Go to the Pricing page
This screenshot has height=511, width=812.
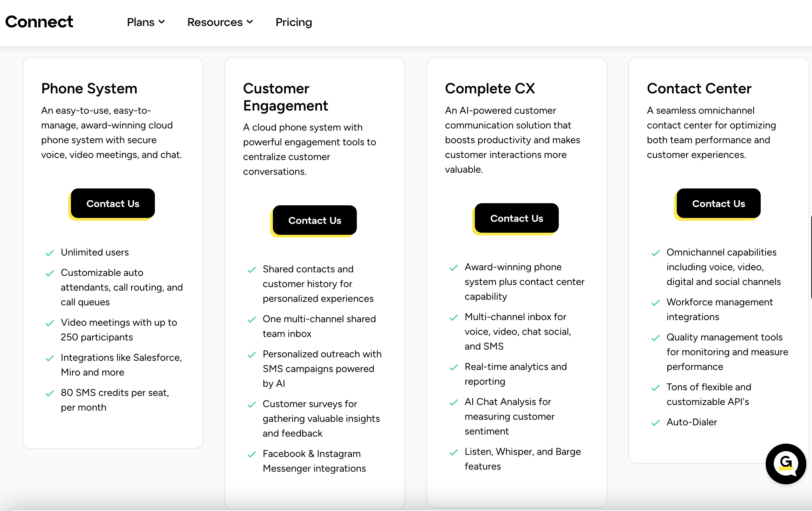click(x=294, y=22)
